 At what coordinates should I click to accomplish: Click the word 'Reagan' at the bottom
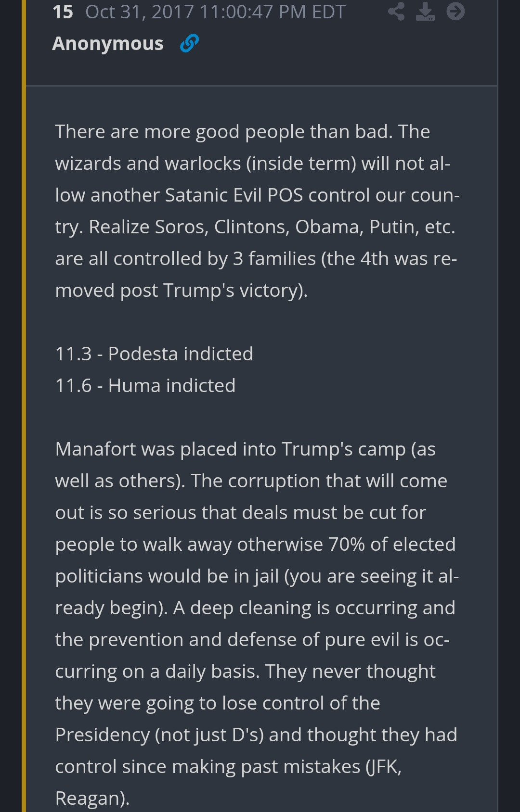[x=90, y=798]
